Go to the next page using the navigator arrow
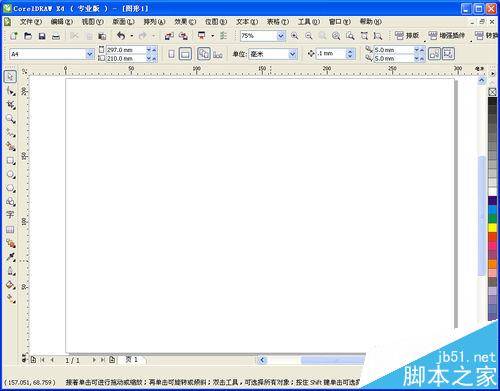The image size is (500, 391). coord(94,360)
